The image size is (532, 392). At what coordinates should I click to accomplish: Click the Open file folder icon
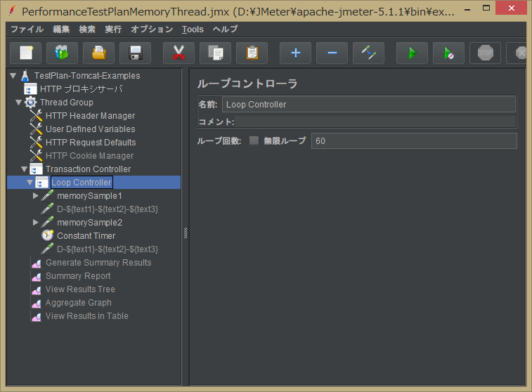(98, 53)
